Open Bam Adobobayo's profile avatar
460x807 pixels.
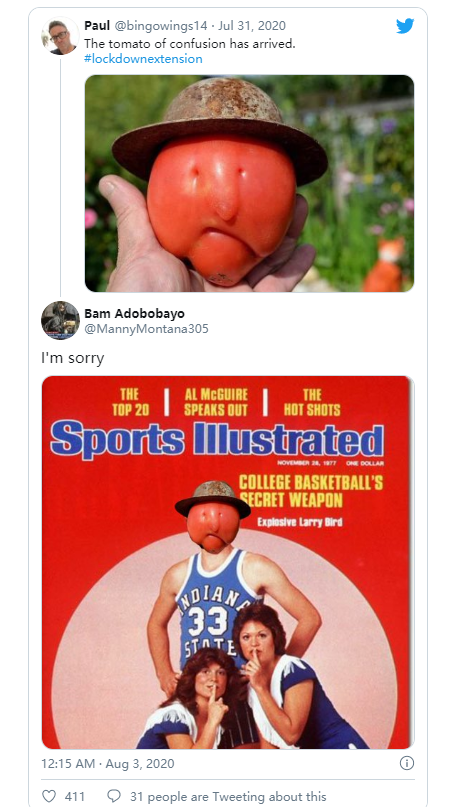60,320
